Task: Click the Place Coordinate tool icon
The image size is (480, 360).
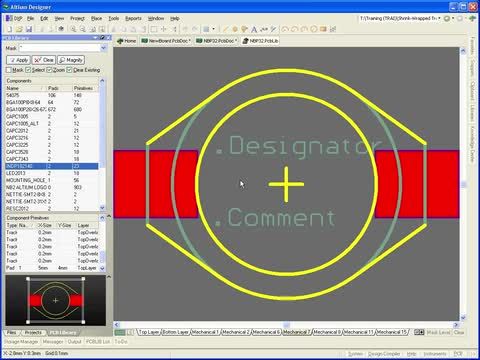Action: [264, 29]
